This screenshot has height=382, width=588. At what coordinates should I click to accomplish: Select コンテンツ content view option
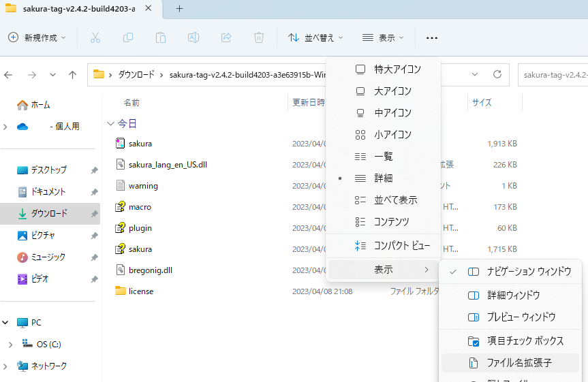pyautogui.click(x=383, y=221)
